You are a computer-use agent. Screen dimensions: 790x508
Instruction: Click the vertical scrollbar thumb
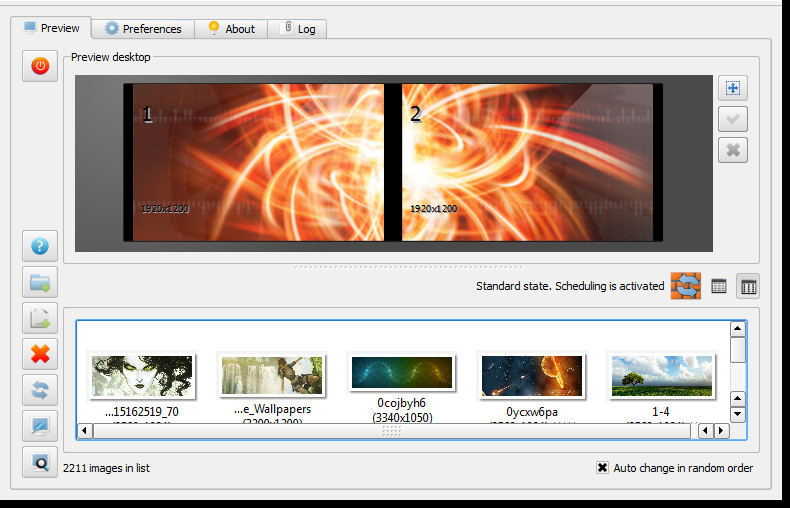[738, 350]
